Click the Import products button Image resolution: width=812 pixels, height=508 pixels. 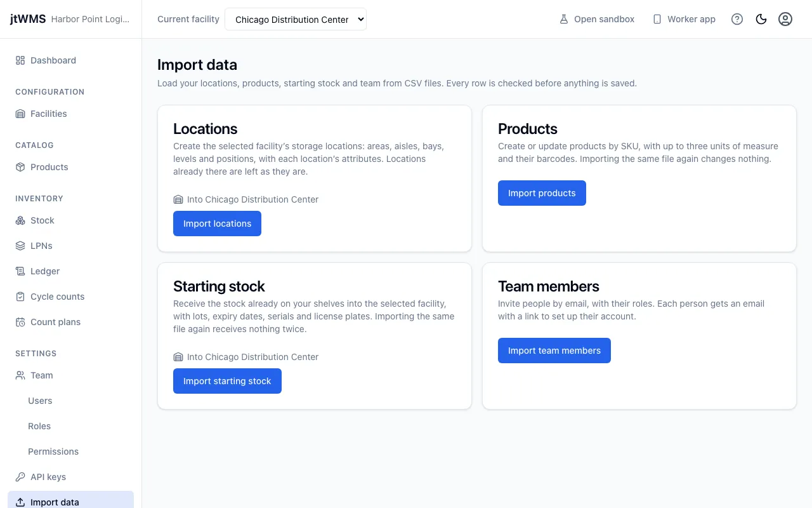pos(542,193)
